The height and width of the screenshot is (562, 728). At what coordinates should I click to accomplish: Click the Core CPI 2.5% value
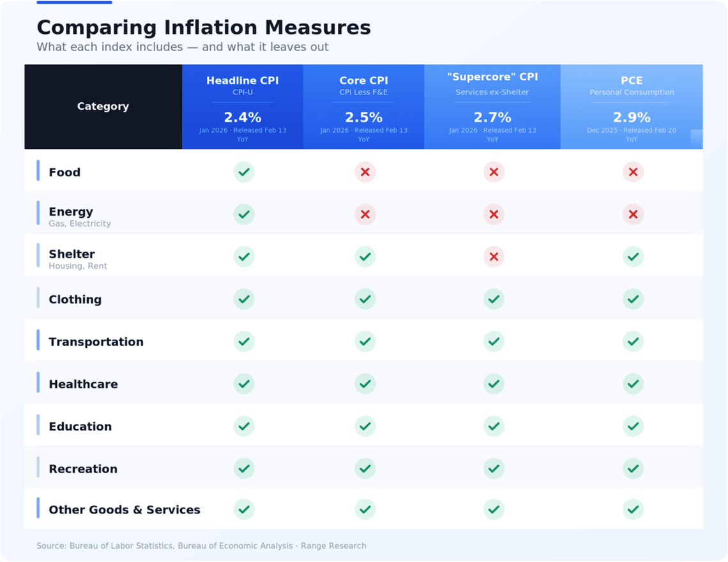[364, 118]
